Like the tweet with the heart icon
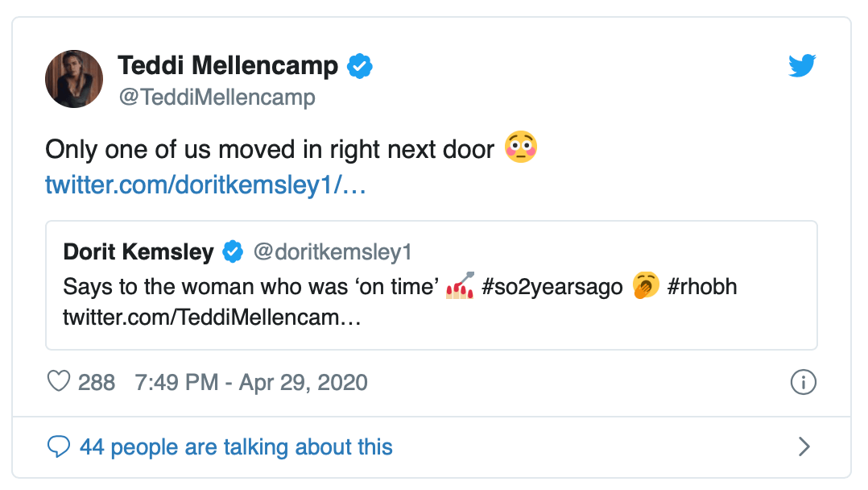 tap(59, 381)
